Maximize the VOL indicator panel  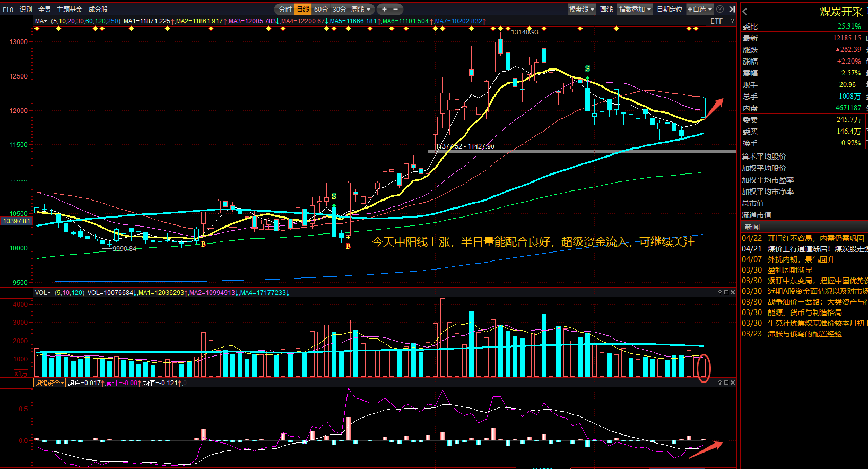click(x=726, y=292)
